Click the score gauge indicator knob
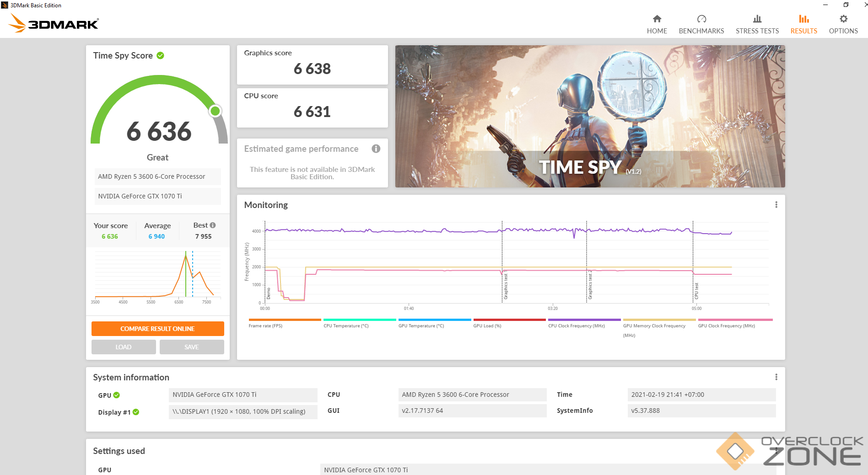The width and height of the screenshot is (868, 475). click(215, 111)
